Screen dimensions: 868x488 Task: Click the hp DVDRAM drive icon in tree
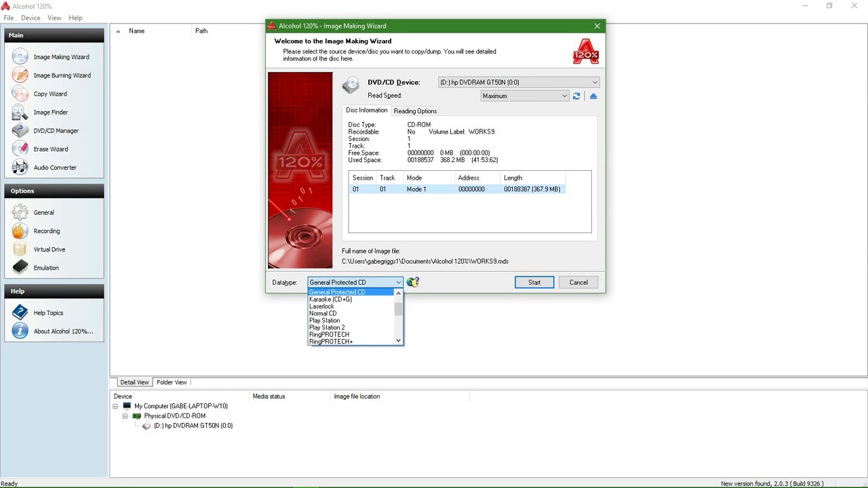pyautogui.click(x=146, y=426)
